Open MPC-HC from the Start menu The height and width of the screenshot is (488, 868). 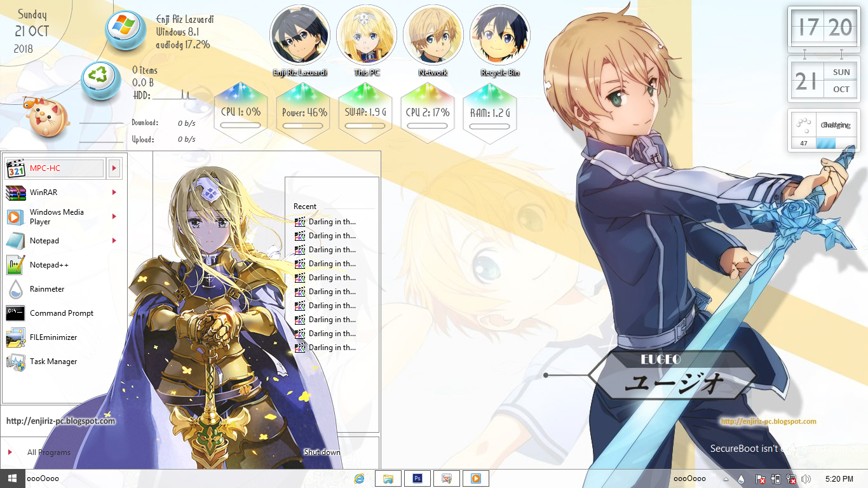[55, 168]
